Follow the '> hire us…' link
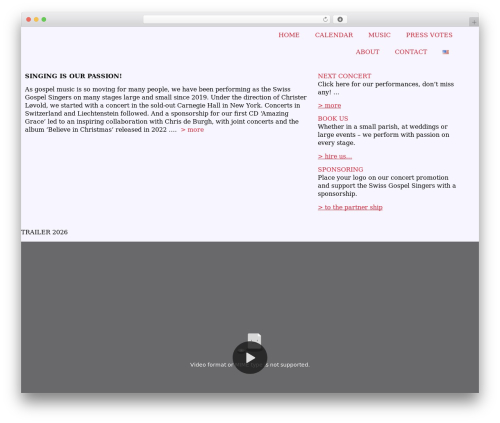 pos(335,156)
